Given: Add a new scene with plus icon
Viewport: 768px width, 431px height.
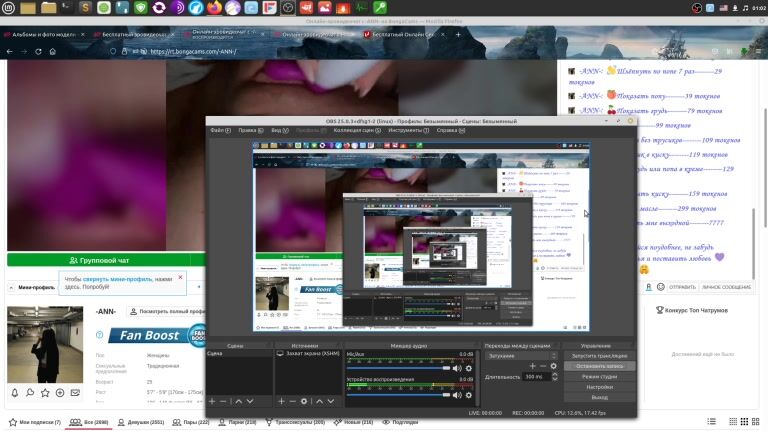Looking at the screenshot, I should point(211,401).
